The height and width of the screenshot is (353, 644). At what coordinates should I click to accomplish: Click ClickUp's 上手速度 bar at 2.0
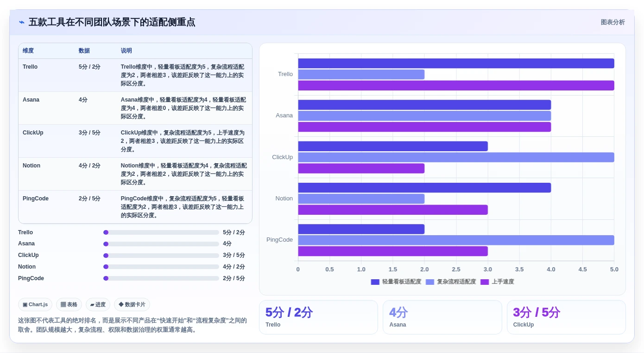point(361,168)
